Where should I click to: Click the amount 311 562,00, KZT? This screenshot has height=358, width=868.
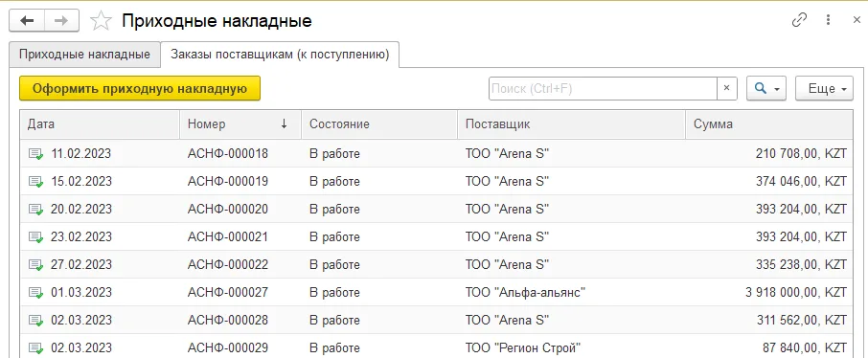pos(801,320)
